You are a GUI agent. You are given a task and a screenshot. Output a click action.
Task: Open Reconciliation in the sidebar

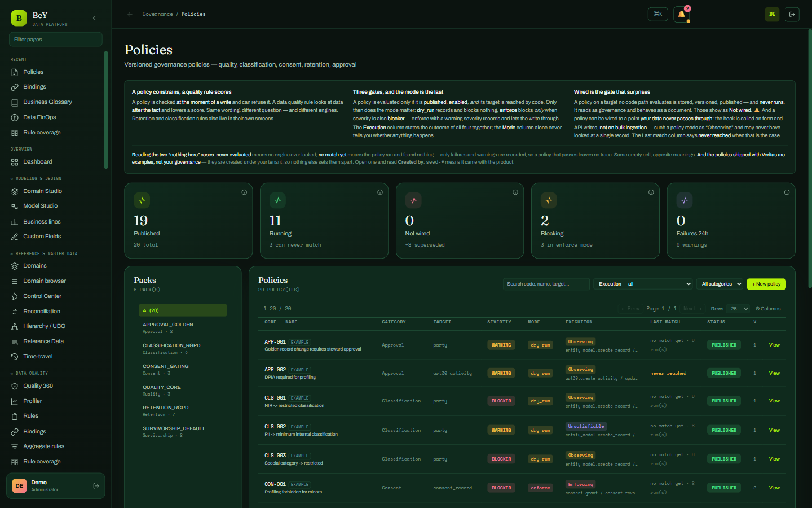click(x=42, y=312)
